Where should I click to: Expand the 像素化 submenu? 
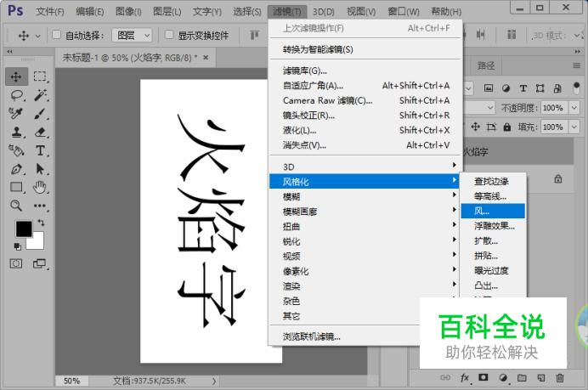(365, 271)
